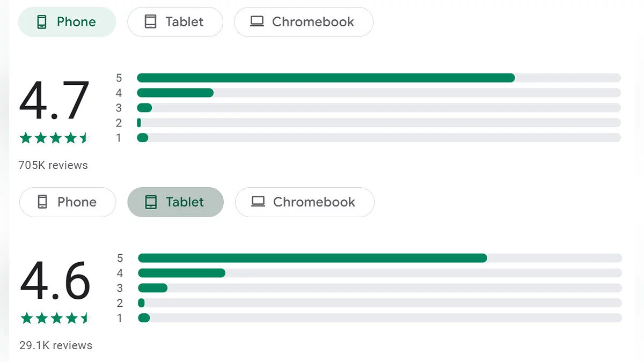Switch to the lower Chromebook label text
Viewport: 644px width, 362px height.
click(x=314, y=202)
